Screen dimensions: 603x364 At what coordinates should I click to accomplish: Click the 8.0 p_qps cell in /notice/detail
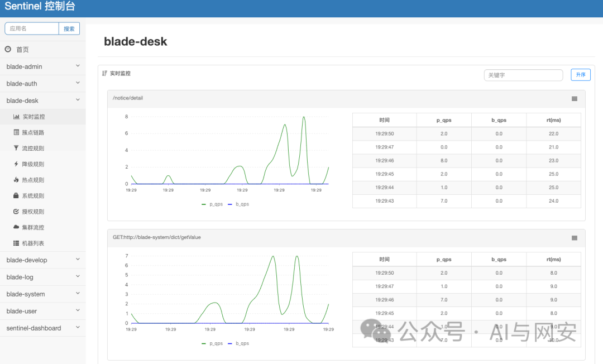pyautogui.click(x=444, y=161)
